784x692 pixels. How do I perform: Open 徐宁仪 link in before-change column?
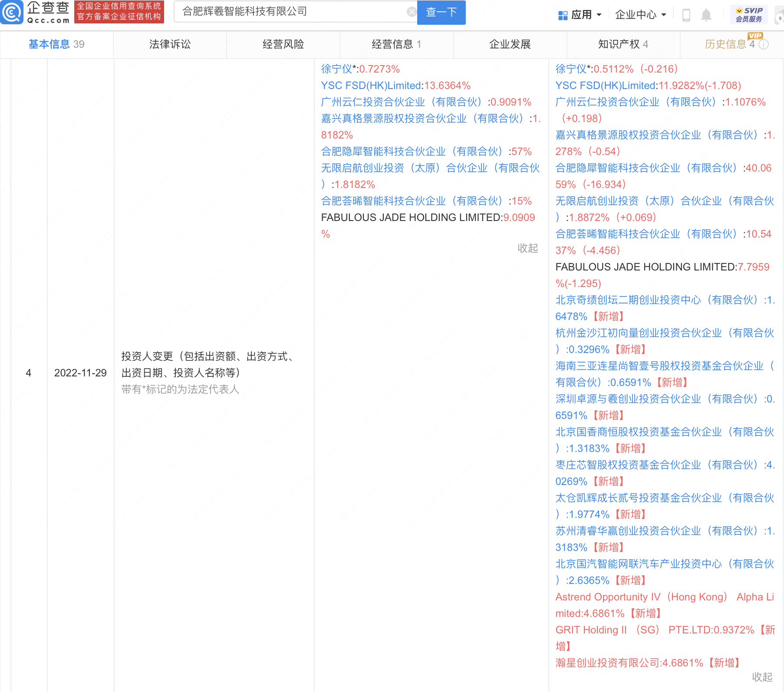(x=337, y=69)
